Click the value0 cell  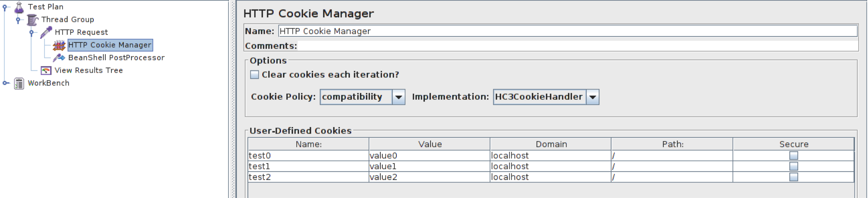point(430,156)
